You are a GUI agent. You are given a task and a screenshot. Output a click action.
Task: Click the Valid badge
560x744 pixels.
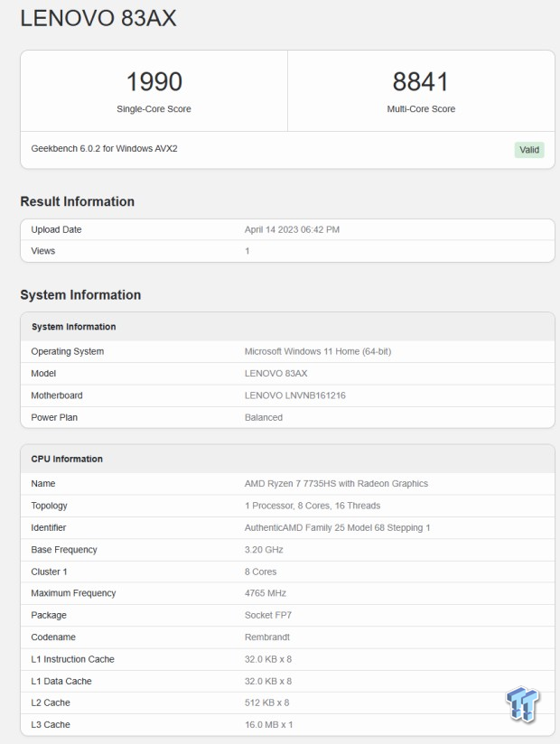click(529, 150)
